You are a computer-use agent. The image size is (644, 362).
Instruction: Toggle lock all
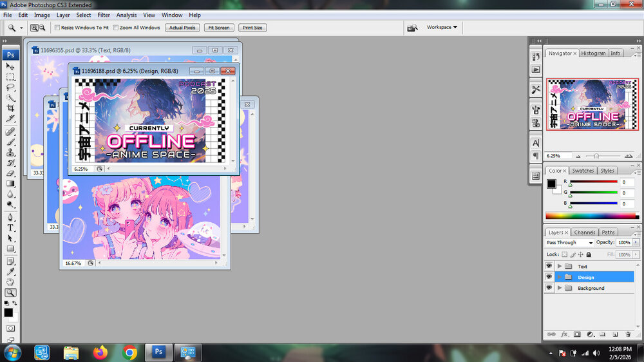pos(589,254)
